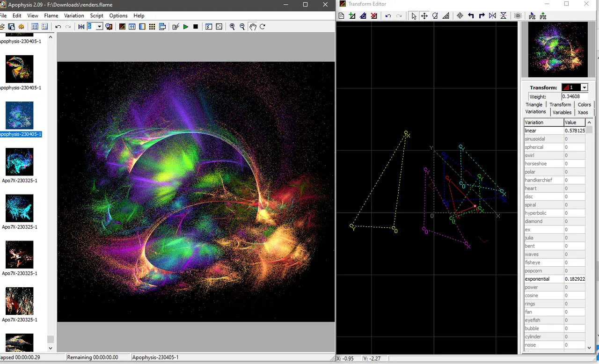The image size is (599, 364).
Task: Open the Adjust window icon
Action: point(132,27)
